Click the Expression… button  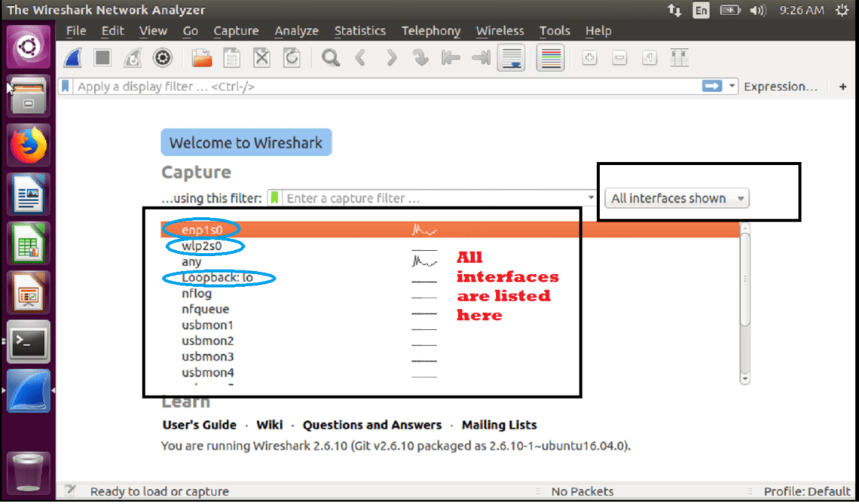pyautogui.click(x=781, y=87)
